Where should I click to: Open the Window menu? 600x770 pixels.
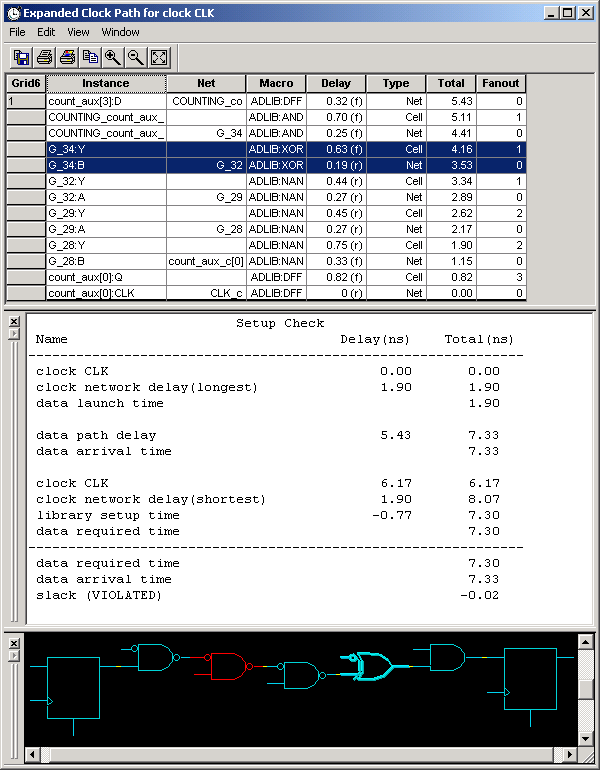(120, 32)
